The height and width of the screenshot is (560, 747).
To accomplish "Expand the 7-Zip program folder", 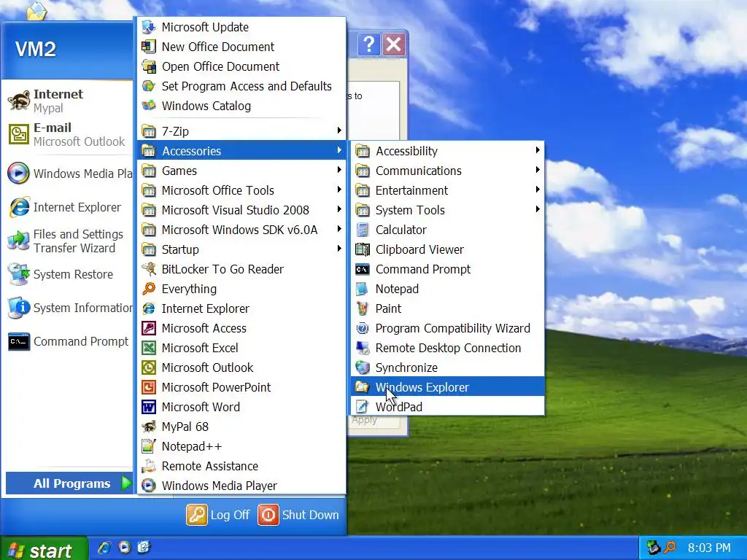I will tap(241, 131).
